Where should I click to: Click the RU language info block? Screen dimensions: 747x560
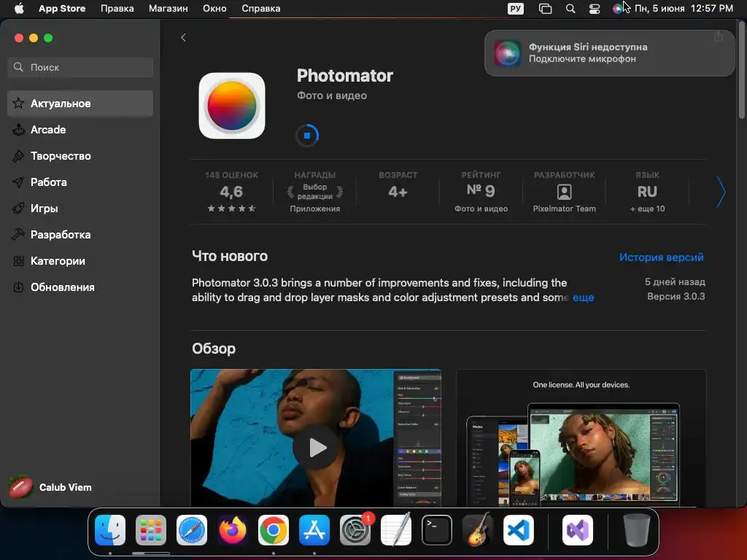tap(647, 192)
